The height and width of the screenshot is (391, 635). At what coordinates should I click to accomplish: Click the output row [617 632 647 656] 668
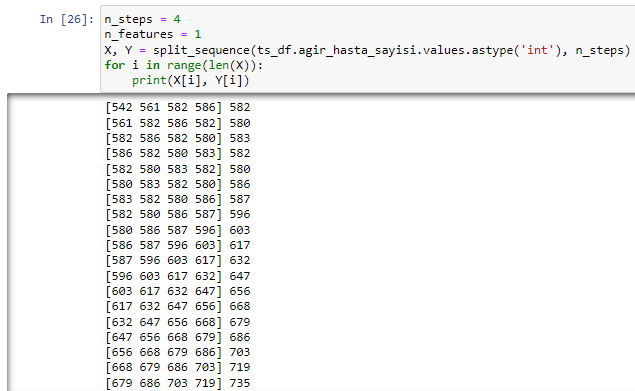tap(178, 306)
